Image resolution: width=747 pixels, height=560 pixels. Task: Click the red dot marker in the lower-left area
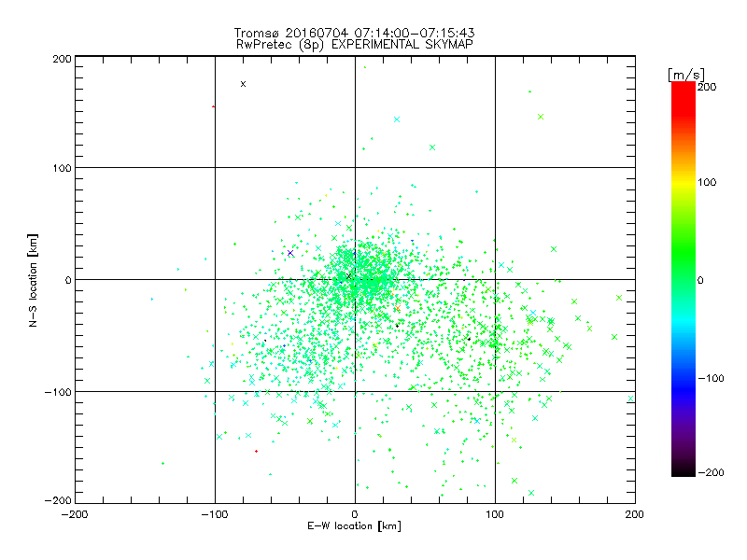pos(256,452)
